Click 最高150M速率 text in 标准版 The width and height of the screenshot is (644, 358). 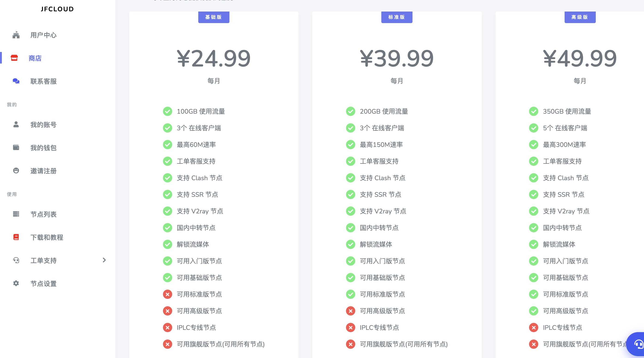[381, 145]
